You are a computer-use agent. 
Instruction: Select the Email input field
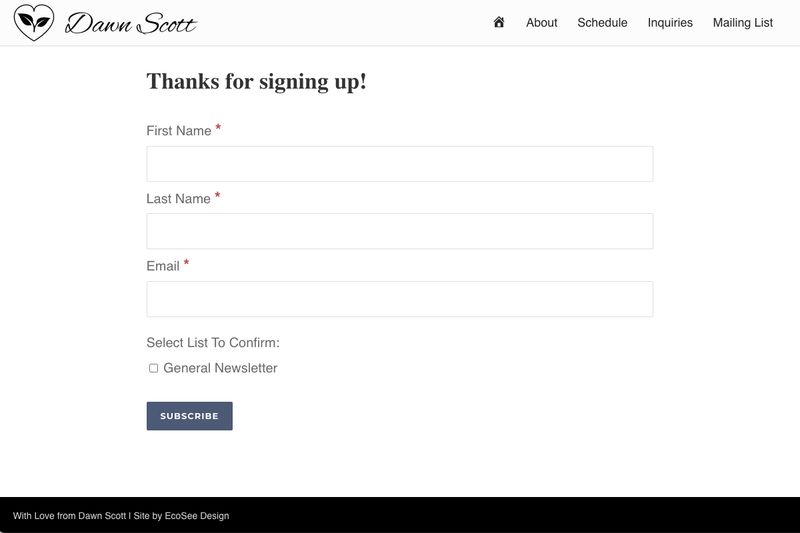[x=399, y=299]
